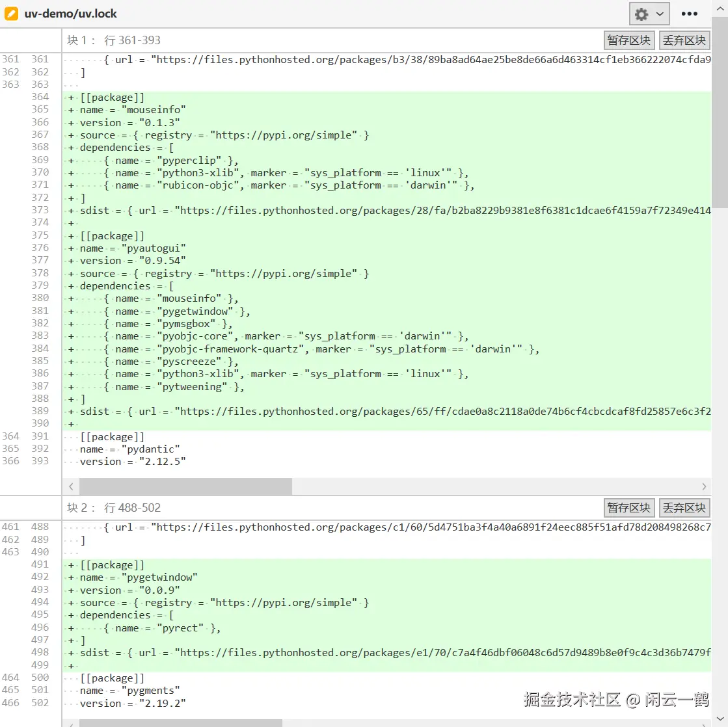Click line number 389 in the gutter
Viewport: 728px width, 727px height.
(40, 411)
